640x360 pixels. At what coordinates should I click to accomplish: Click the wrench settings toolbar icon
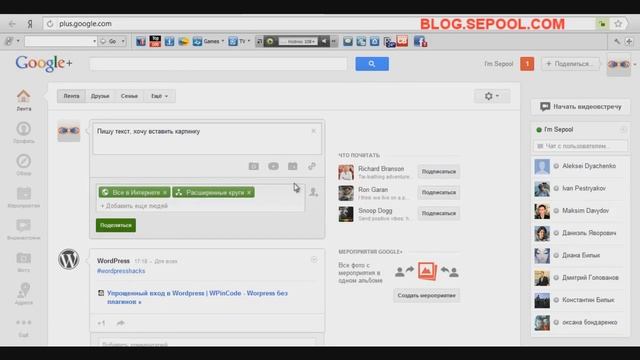point(617,41)
